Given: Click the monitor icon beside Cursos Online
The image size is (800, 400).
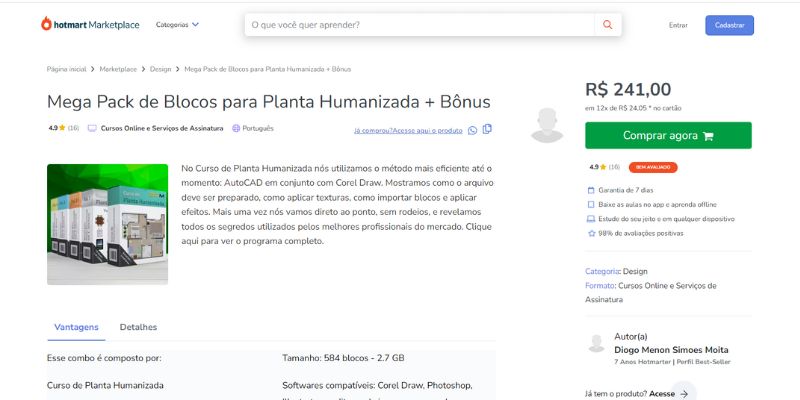Looking at the screenshot, I should (x=92, y=129).
